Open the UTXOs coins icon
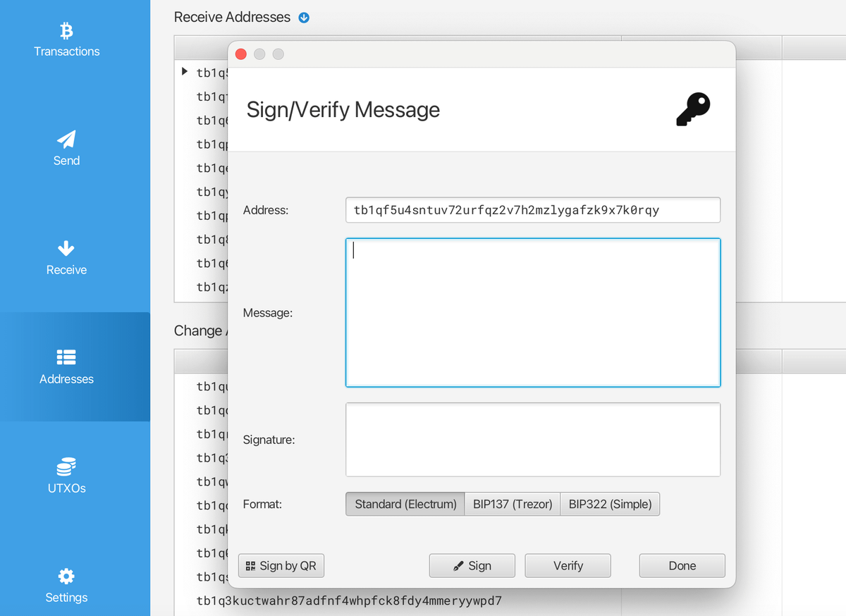This screenshot has height=616, width=846. click(x=66, y=467)
